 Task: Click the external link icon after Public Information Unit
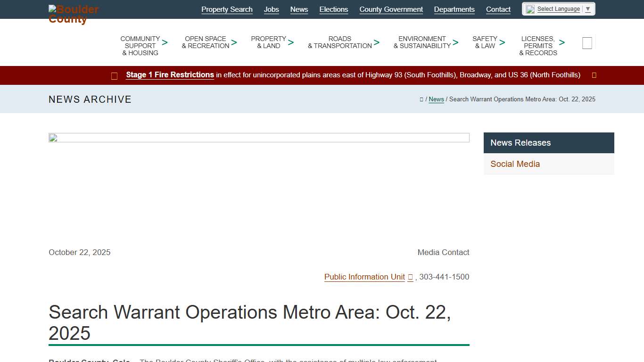click(x=410, y=277)
